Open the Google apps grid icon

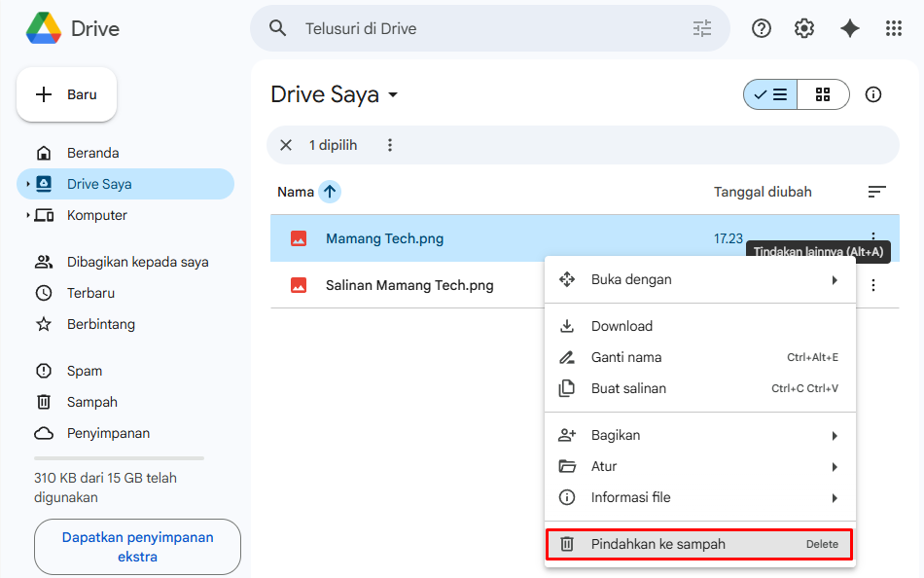[x=894, y=28]
